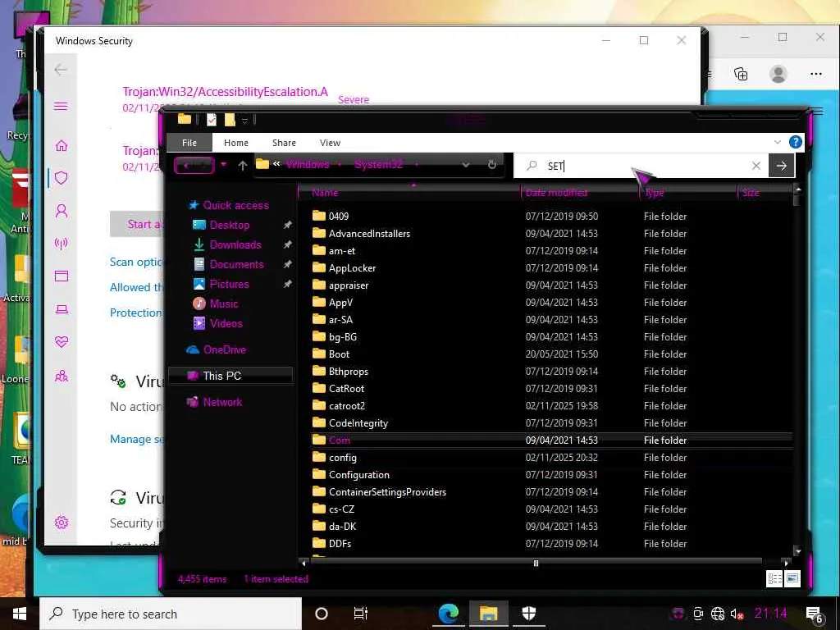
Task: Open Microsoft Edge from taskbar
Action: pyautogui.click(x=449, y=614)
